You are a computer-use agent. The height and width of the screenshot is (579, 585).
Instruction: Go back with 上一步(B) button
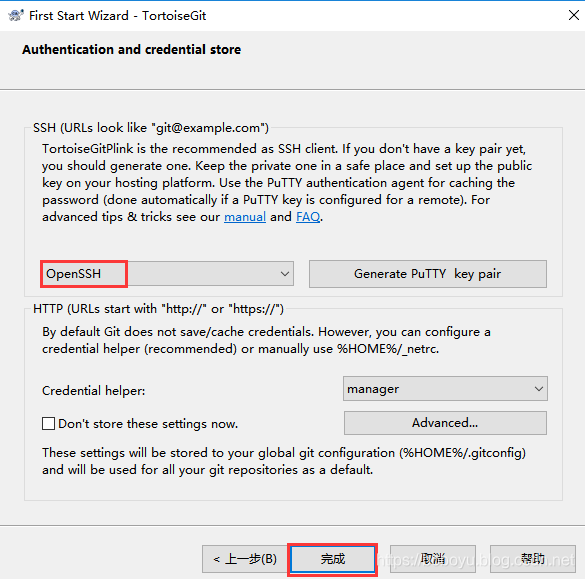click(245, 559)
